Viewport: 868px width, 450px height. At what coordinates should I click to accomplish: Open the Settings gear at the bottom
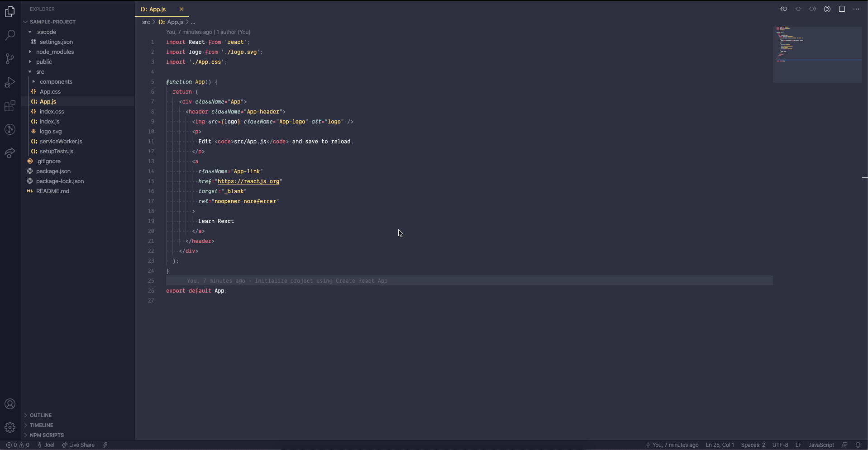10,427
